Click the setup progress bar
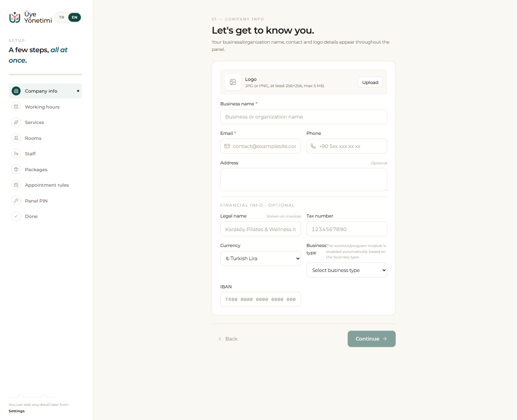 point(45,74)
